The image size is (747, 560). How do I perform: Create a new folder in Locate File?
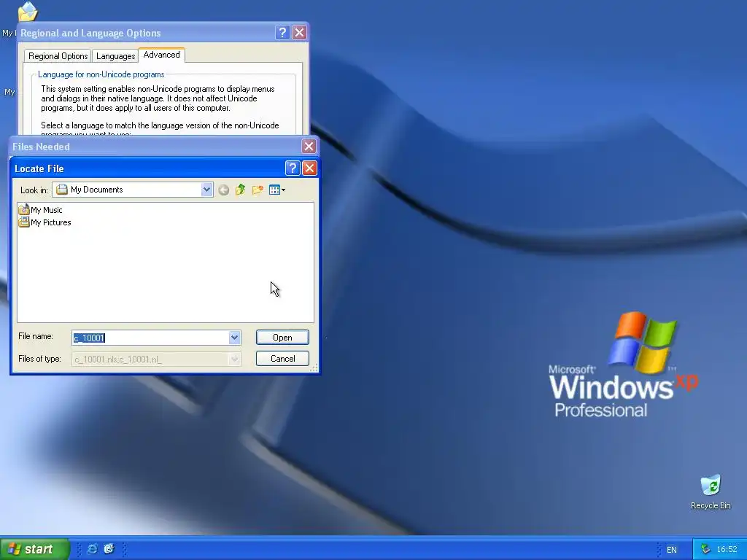pyautogui.click(x=258, y=190)
